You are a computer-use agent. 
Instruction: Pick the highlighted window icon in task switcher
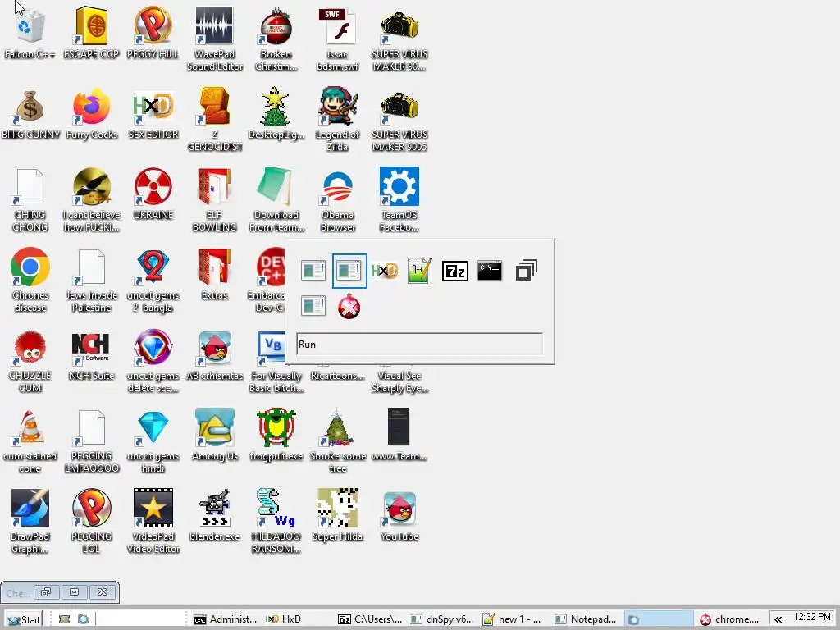pyautogui.click(x=349, y=271)
